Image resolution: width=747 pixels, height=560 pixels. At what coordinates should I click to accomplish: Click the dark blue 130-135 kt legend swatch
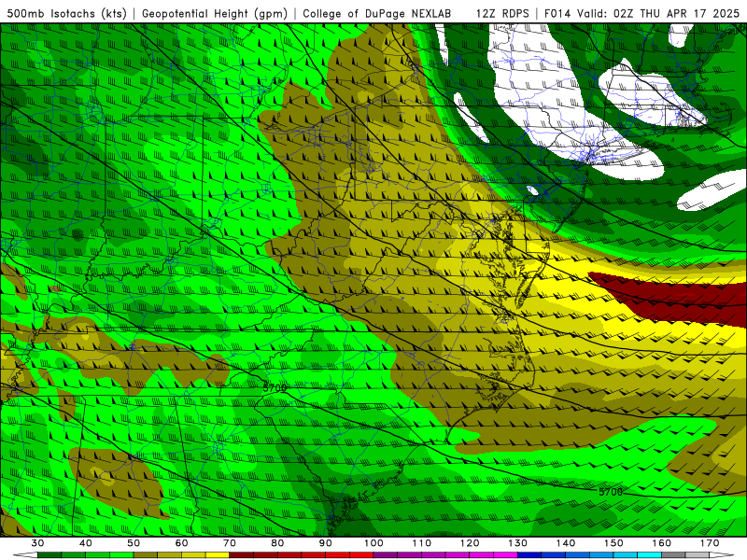click(529, 554)
